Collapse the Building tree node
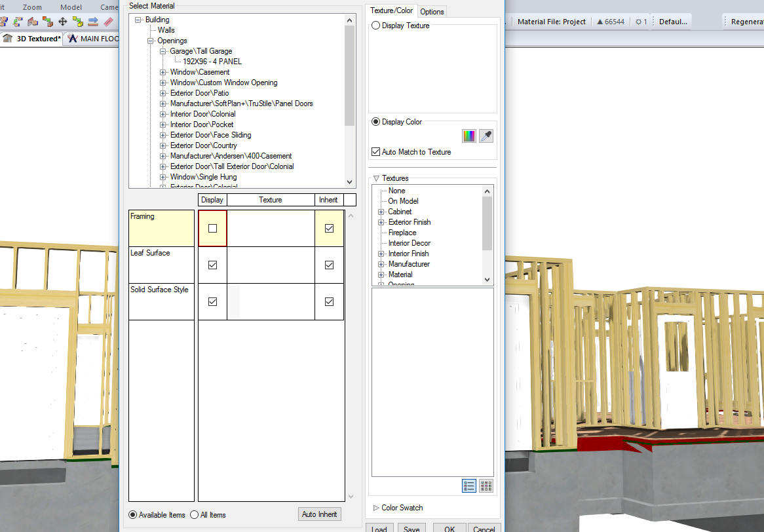Viewport: 764px width, 532px height. pyautogui.click(x=137, y=19)
